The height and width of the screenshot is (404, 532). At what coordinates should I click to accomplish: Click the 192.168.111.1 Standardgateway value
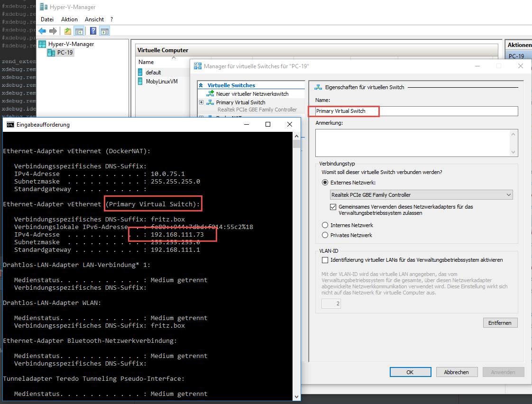click(x=175, y=250)
